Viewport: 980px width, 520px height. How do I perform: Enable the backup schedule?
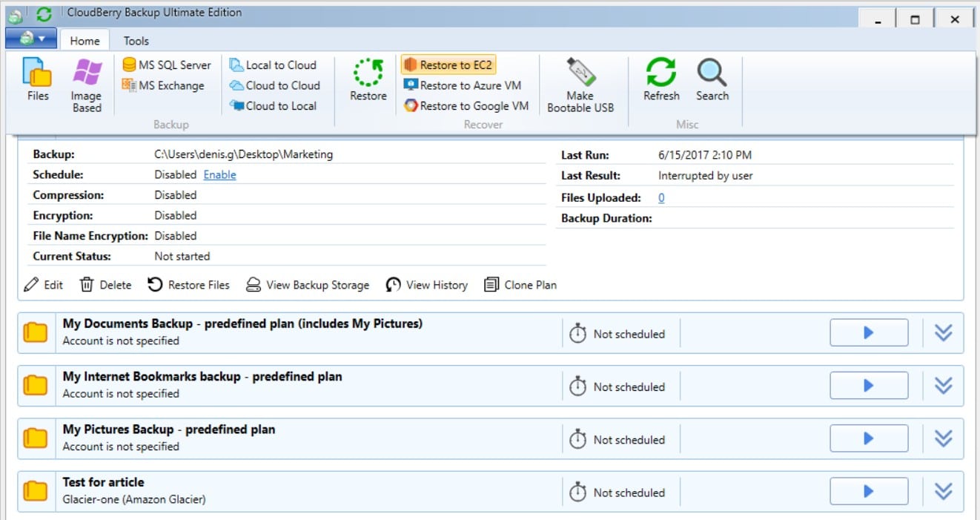[x=219, y=174]
